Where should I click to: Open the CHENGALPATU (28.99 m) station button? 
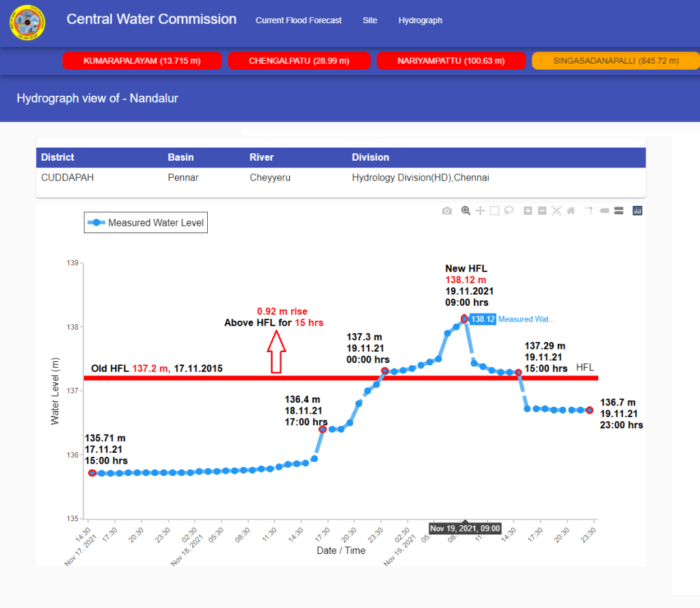[x=299, y=61]
